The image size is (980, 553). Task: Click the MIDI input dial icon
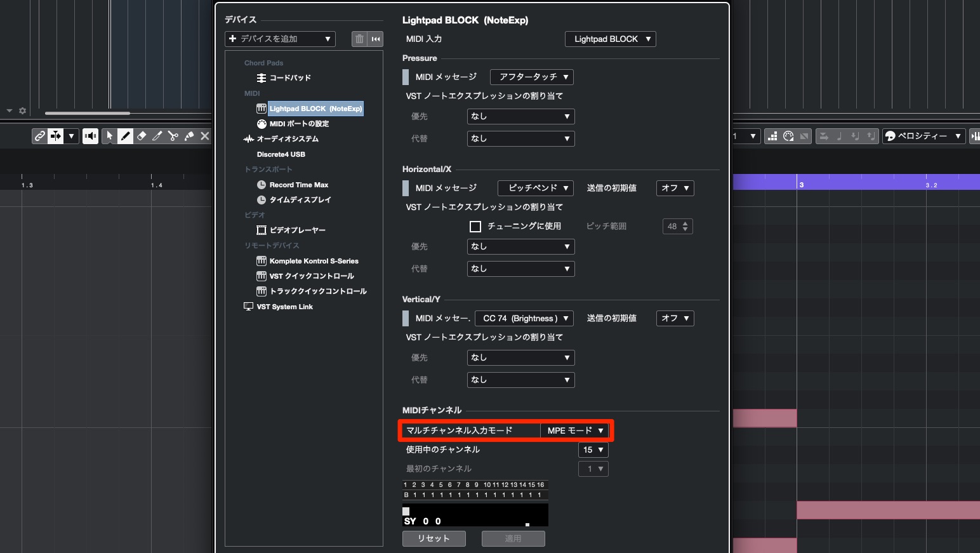point(788,136)
